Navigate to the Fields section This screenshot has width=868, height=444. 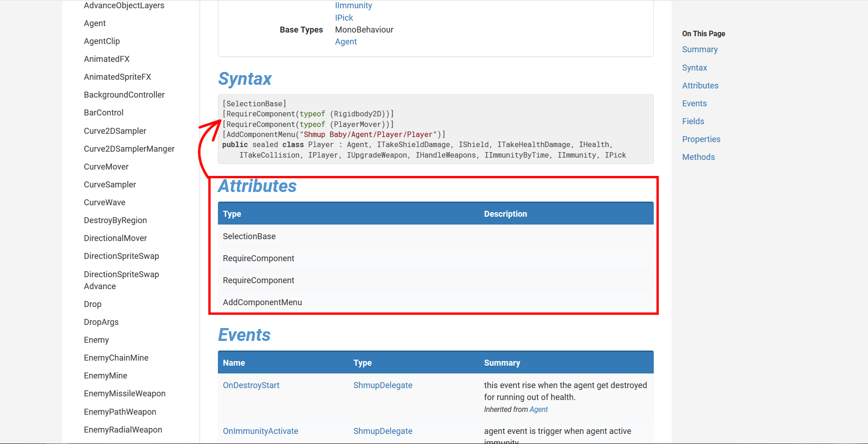click(693, 121)
